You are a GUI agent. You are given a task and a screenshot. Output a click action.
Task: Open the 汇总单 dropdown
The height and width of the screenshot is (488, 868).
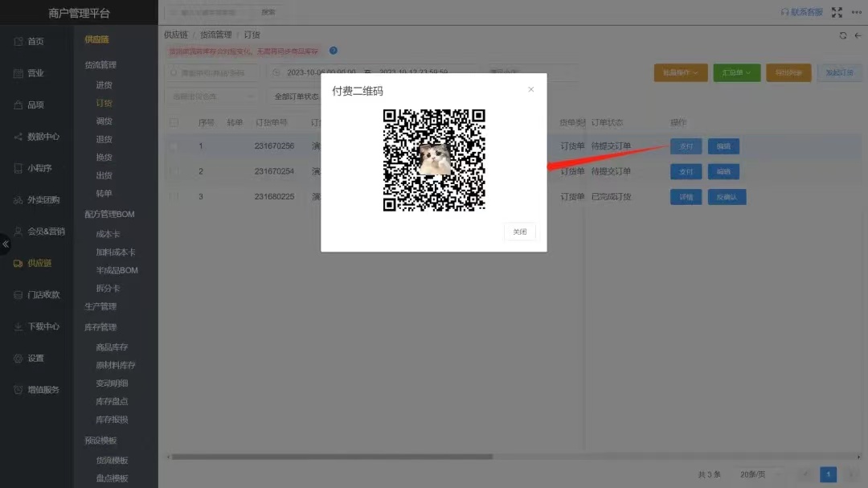pyautogui.click(x=736, y=72)
